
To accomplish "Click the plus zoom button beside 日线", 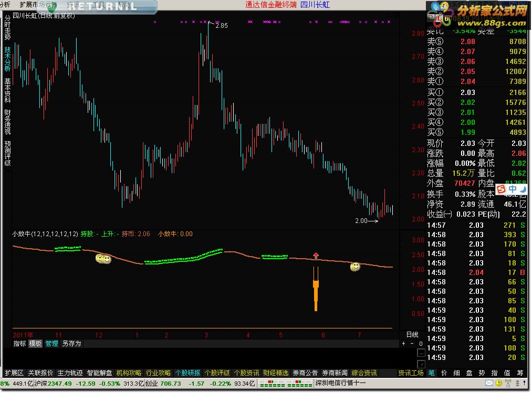I will coord(403,344).
